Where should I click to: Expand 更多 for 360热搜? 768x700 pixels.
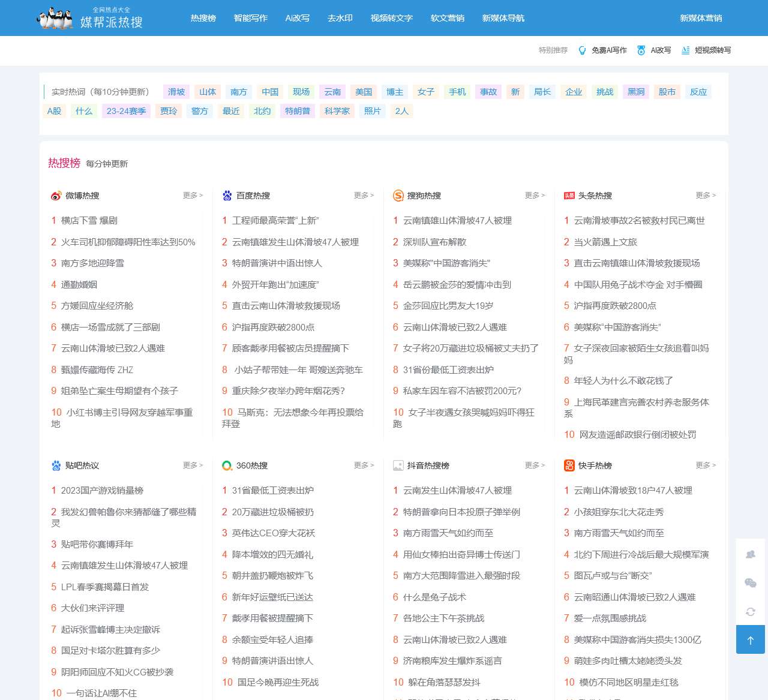pos(364,465)
